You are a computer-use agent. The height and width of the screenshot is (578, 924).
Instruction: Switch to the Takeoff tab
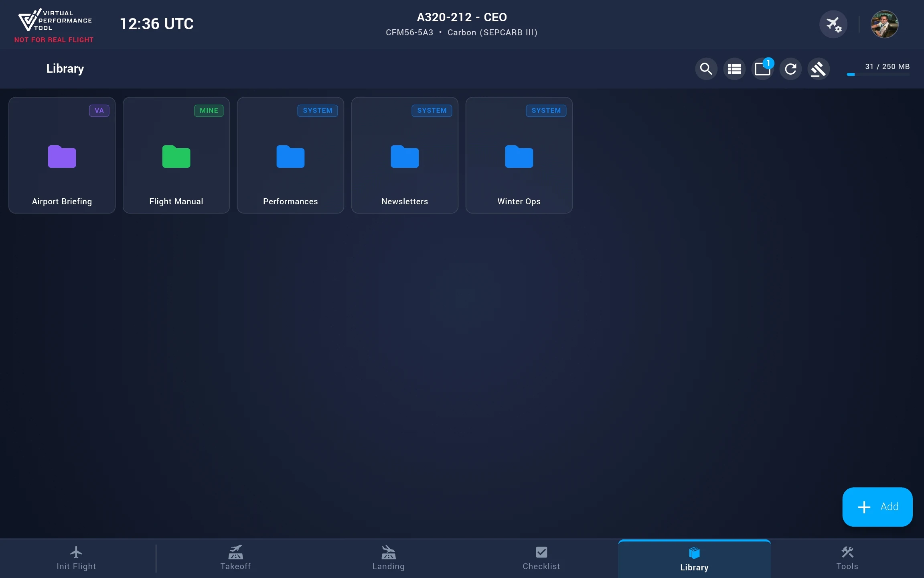point(235,558)
